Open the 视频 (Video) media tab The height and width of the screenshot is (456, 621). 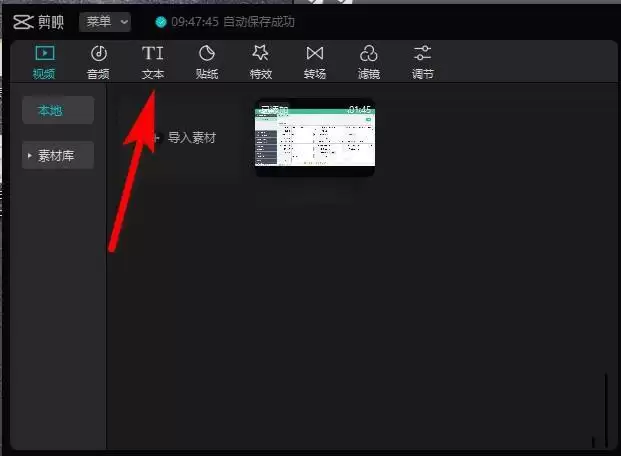(44, 61)
